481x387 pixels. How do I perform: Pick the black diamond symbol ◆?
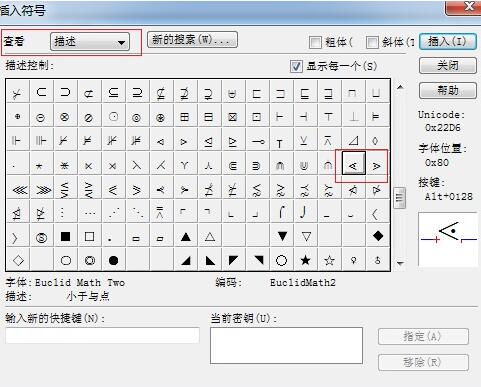click(378, 236)
